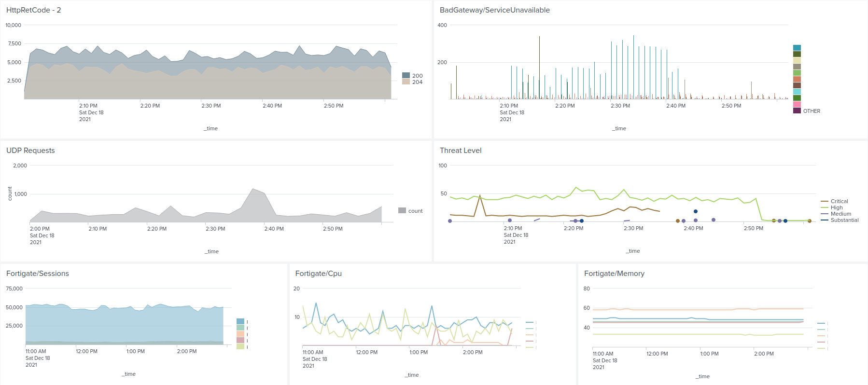Click the cyan swatch in BadGateway legend
The height and width of the screenshot is (385, 868).
[797, 92]
